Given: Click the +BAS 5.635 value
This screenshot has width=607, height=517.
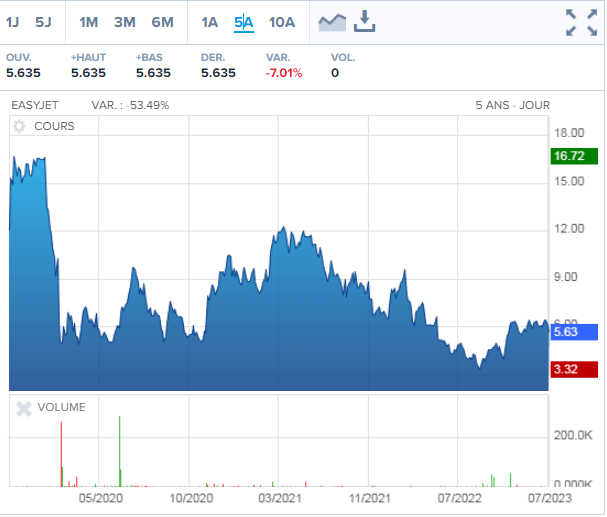Looking at the screenshot, I should (x=153, y=73).
